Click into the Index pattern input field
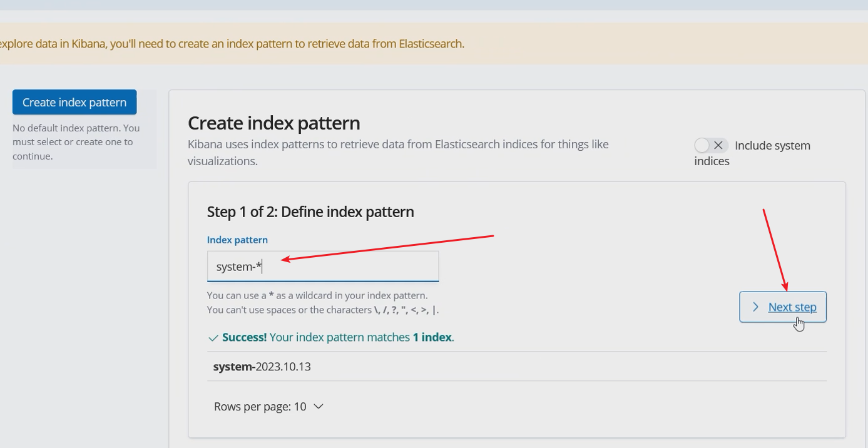Screen dimensions: 868x448 [x=323, y=267]
